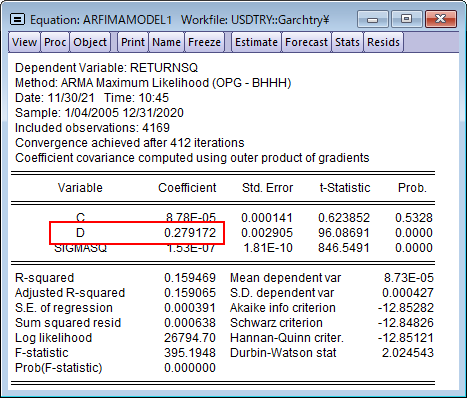The width and height of the screenshot is (467, 398).
Task: Click the Mean dependent var label
Action: [285, 278]
